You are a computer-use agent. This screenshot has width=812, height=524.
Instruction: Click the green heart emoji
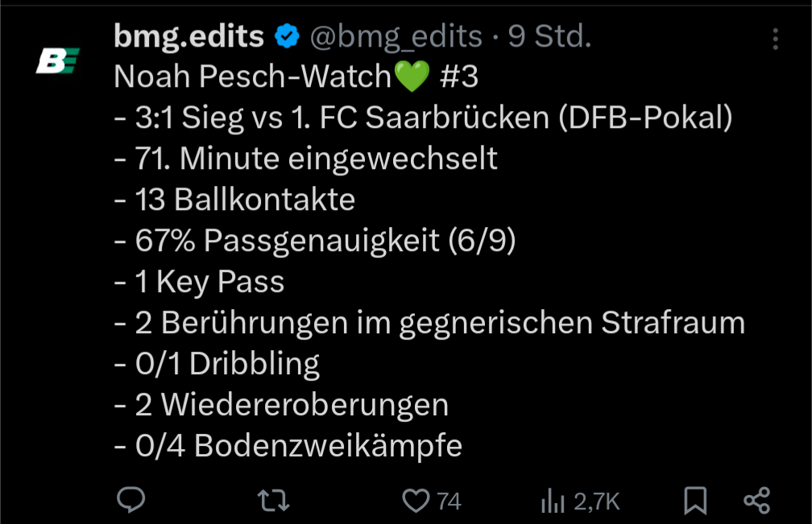tap(412, 77)
